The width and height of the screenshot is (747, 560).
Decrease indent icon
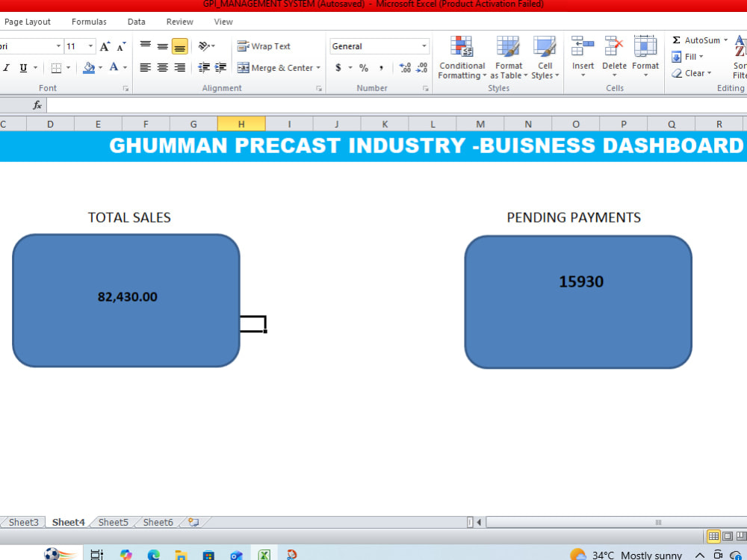pos(204,68)
